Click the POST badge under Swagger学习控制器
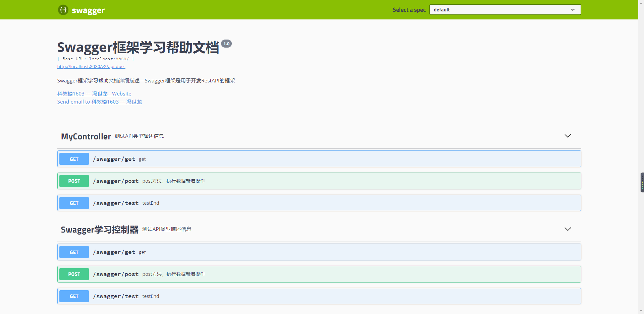The width and height of the screenshot is (644, 314). (x=74, y=274)
